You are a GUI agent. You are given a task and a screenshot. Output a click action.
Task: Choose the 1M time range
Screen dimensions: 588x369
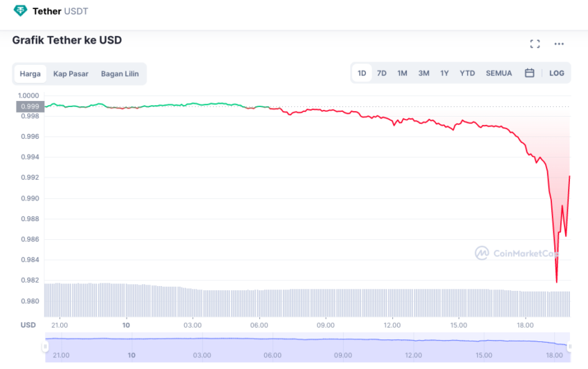click(x=402, y=73)
